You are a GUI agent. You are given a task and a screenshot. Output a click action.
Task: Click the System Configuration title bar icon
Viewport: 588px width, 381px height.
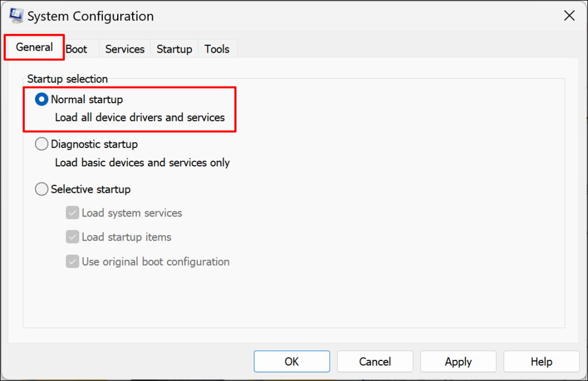[x=16, y=16]
